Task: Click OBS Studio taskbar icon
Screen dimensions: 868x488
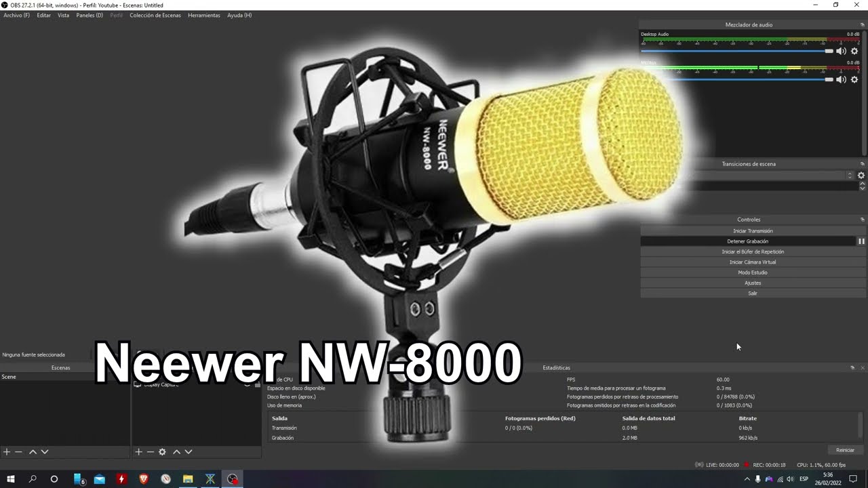Action: pos(233,479)
